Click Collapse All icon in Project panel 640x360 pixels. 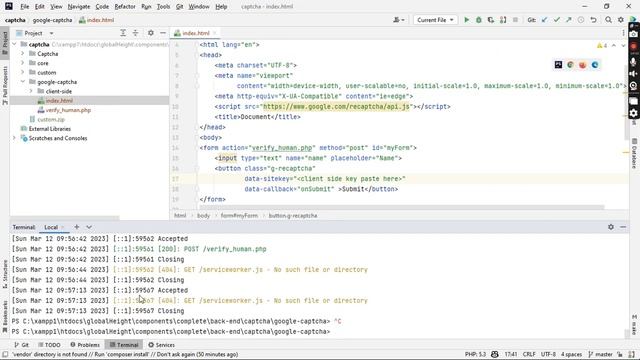point(135,33)
